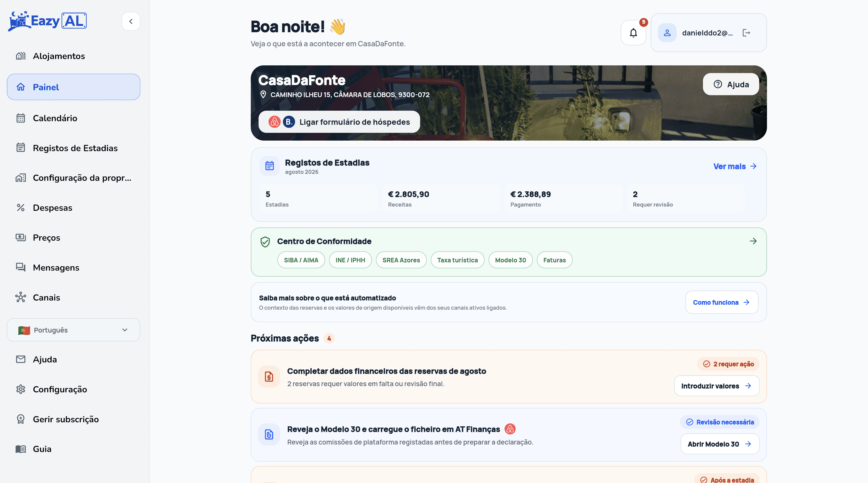
Task: Open notifications bell with 5 badge
Action: (x=633, y=33)
